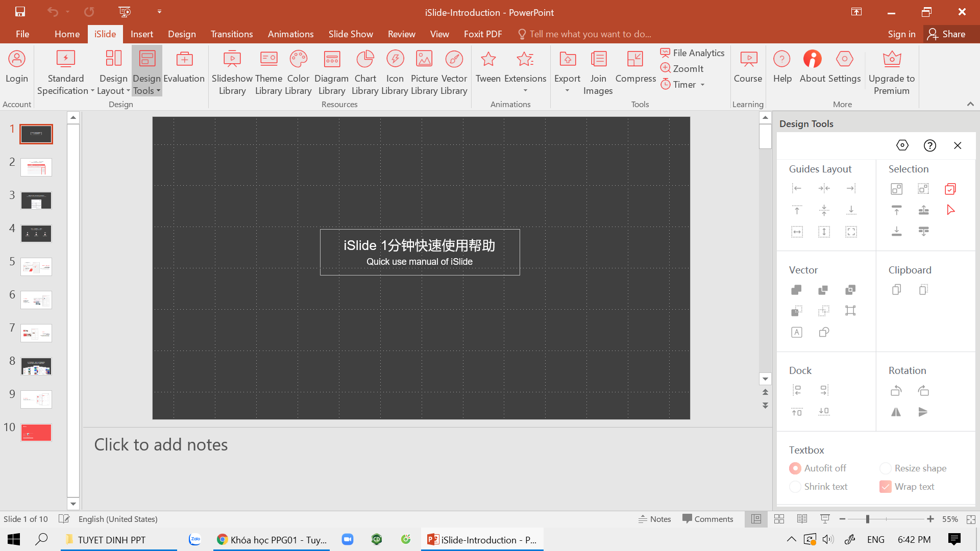Image resolution: width=980 pixels, height=551 pixels.
Task: Click the first Clipboard copy icon
Action: 896,290
